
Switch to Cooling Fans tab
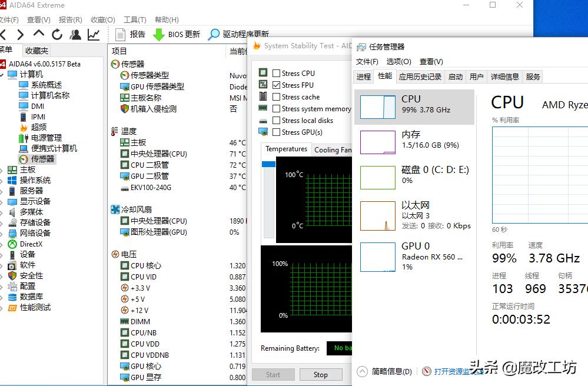tap(333, 150)
